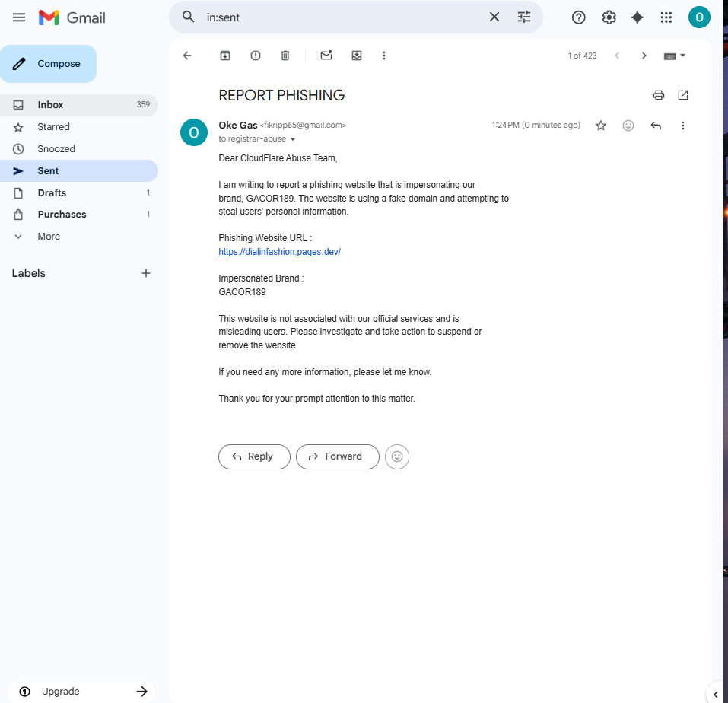Expand More folders list

point(79,237)
